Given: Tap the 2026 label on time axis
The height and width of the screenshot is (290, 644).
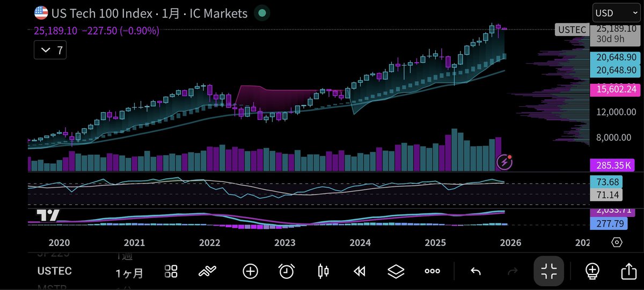Looking at the screenshot, I should pyautogui.click(x=510, y=243).
